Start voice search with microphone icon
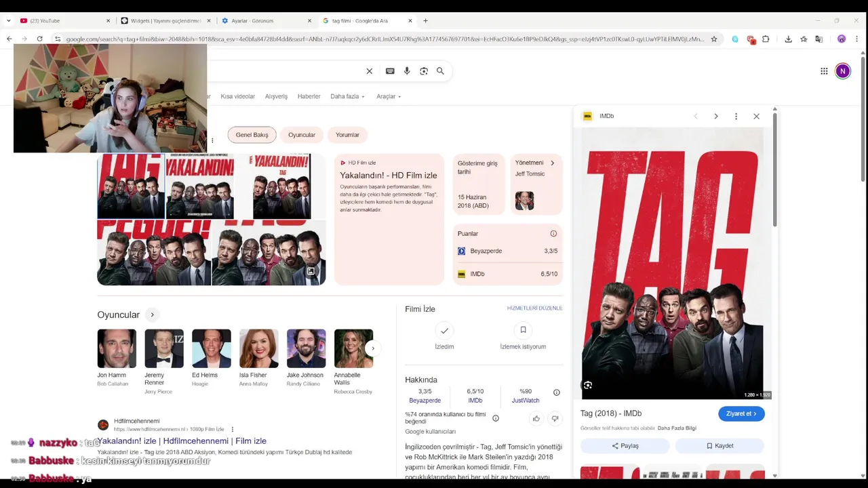The height and width of the screenshot is (488, 868). pos(407,71)
